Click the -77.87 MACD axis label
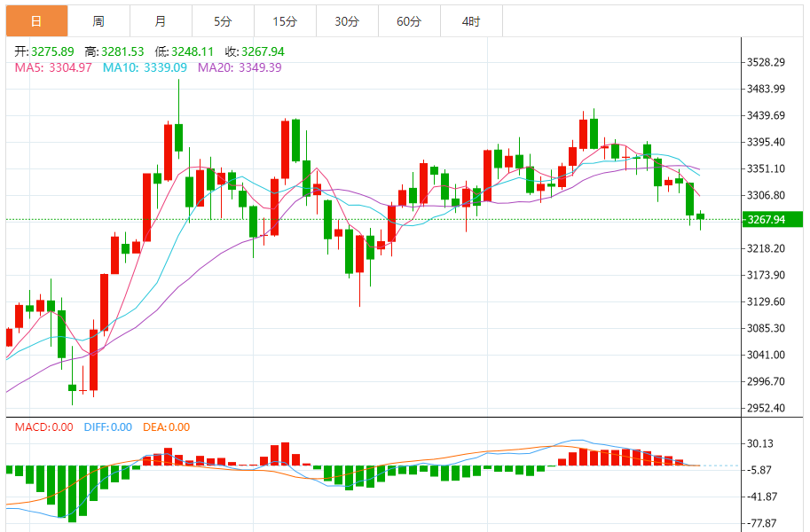810x532 pixels. pos(761,523)
